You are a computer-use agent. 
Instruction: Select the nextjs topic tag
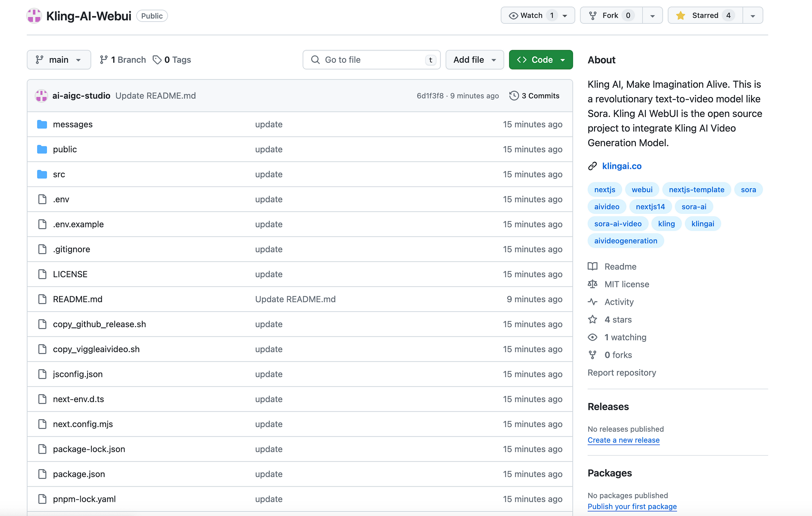605,189
